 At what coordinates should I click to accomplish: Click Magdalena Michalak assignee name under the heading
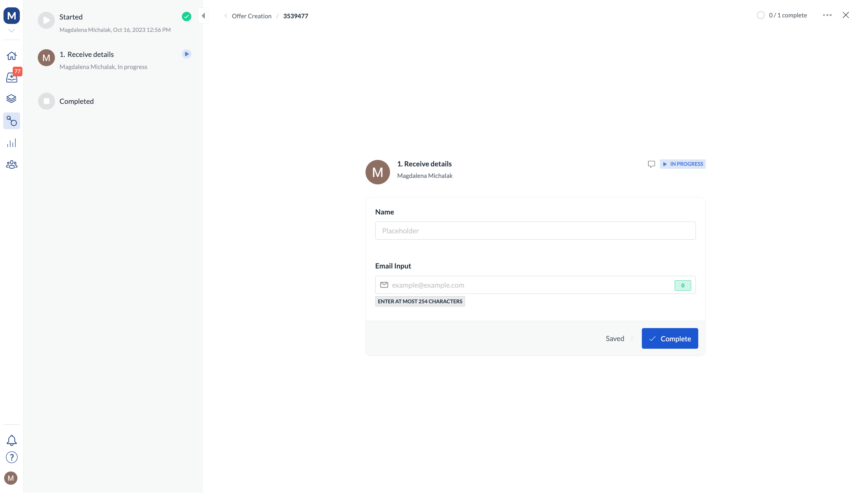(x=425, y=176)
